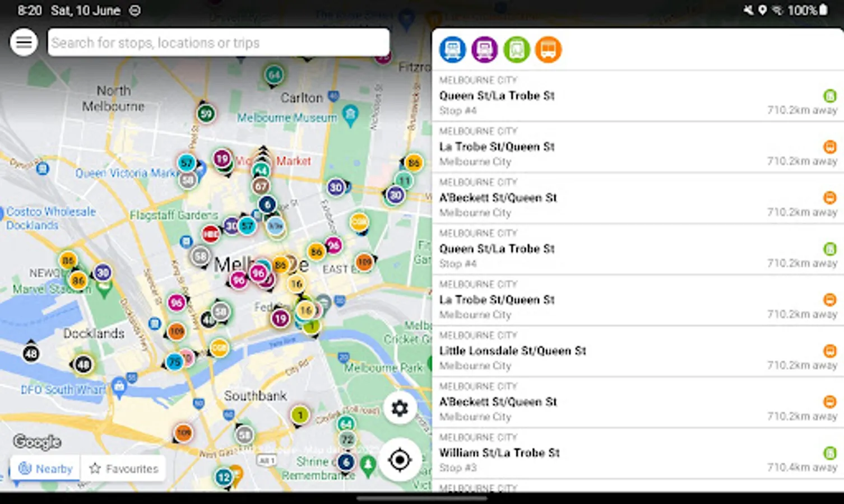
Task: Centre the map on my location
Action: (x=400, y=460)
